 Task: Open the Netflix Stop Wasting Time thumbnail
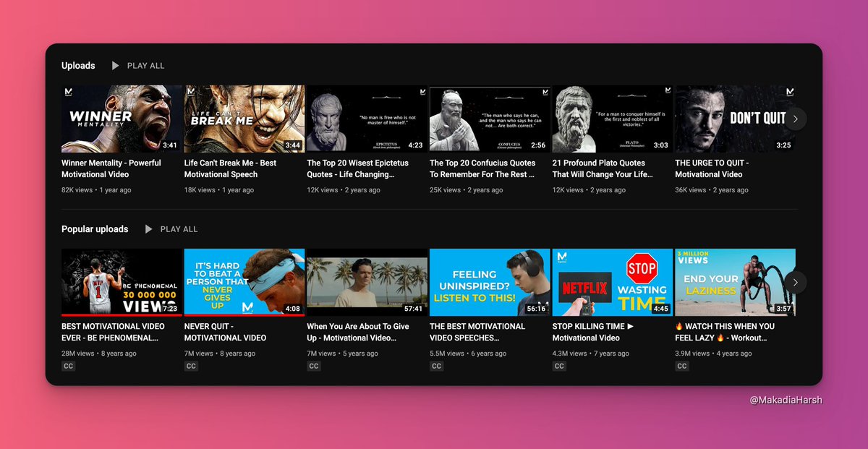click(613, 282)
